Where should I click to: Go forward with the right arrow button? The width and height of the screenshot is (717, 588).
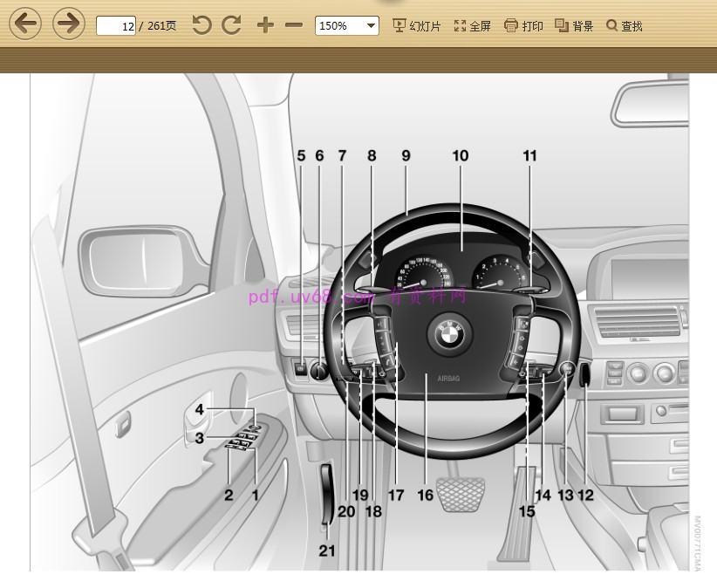[x=68, y=24]
